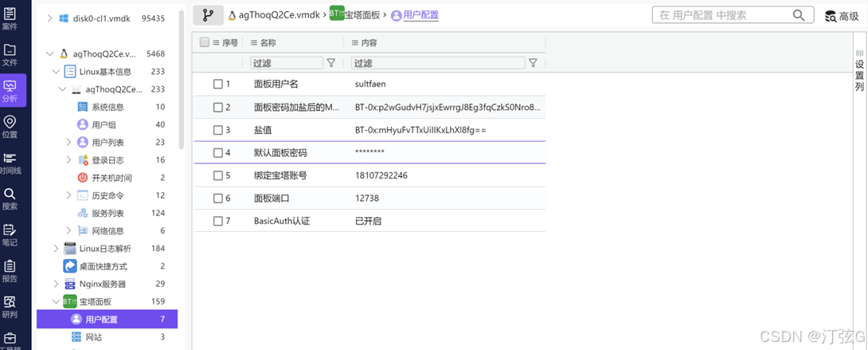Image resolution: width=868 pixels, height=350 pixels.
Task: Focus the 内容 column 过滤 filter field
Action: point(439,63)
